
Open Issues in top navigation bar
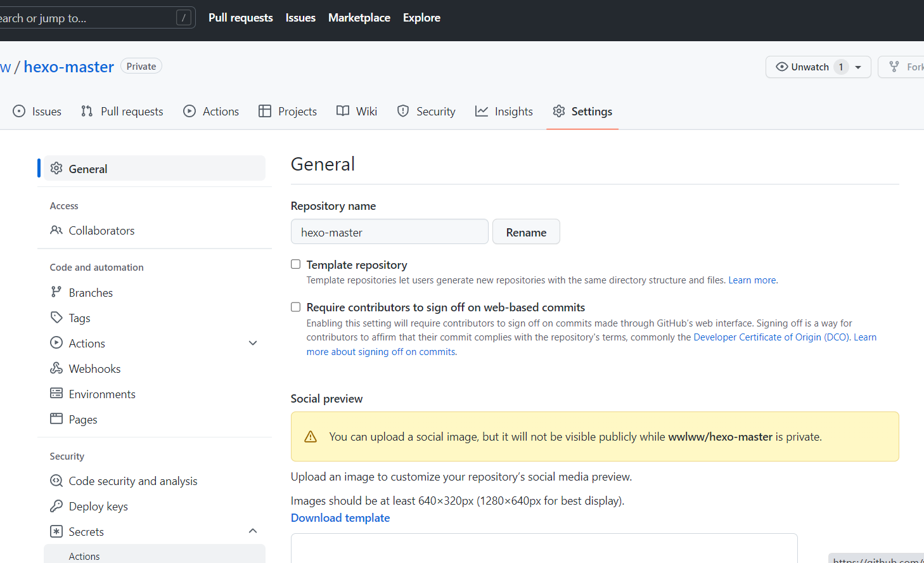point(300,18)
